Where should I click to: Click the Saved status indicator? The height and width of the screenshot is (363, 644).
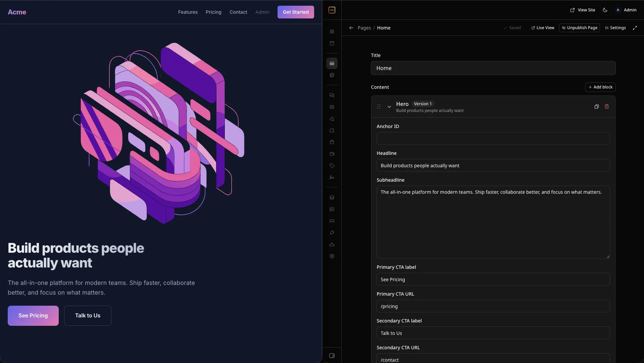[512, 28]
